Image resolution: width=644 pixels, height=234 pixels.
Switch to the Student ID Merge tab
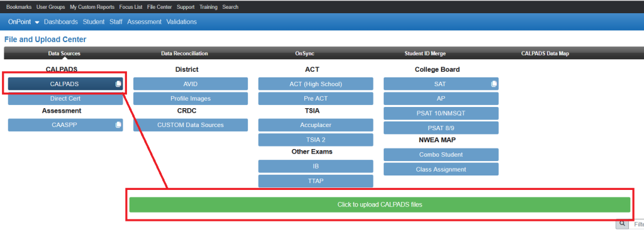[425, 53]
